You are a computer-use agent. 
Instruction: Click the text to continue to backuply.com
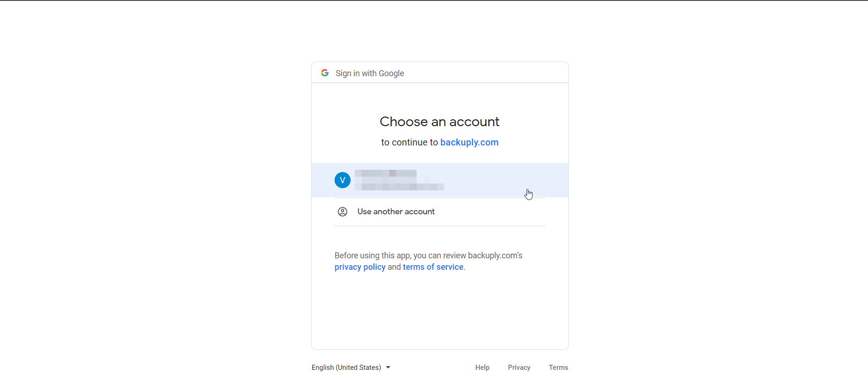(x=409, y=142)
